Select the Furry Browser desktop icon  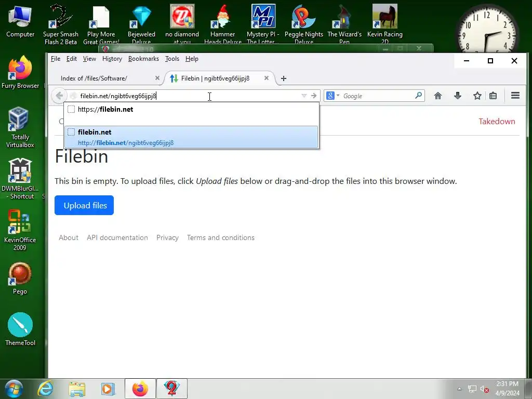coord(20,73)
